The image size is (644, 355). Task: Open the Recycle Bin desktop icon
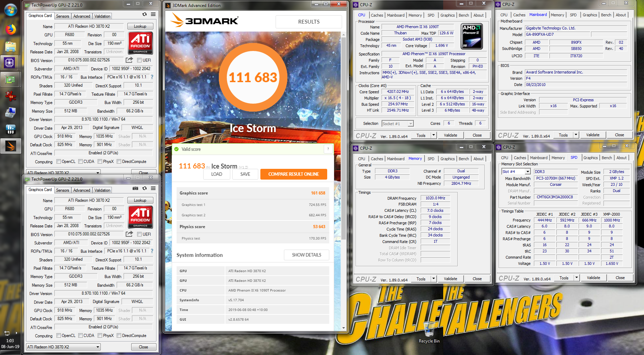[x=429, y=332]
